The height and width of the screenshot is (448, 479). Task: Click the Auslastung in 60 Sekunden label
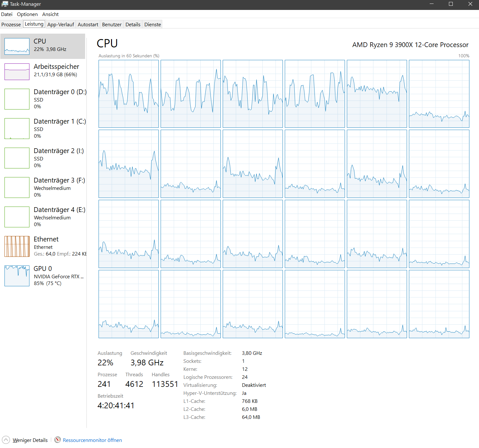(129, 56)
